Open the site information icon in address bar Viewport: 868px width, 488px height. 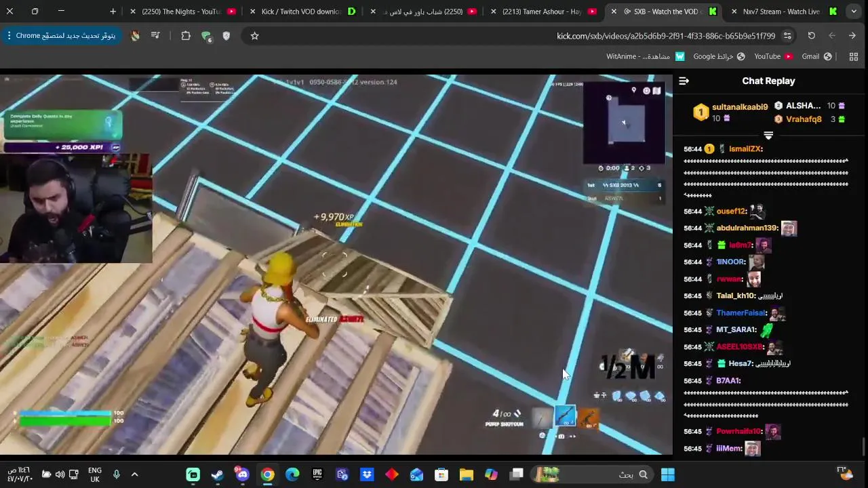(x=787, y=36)
